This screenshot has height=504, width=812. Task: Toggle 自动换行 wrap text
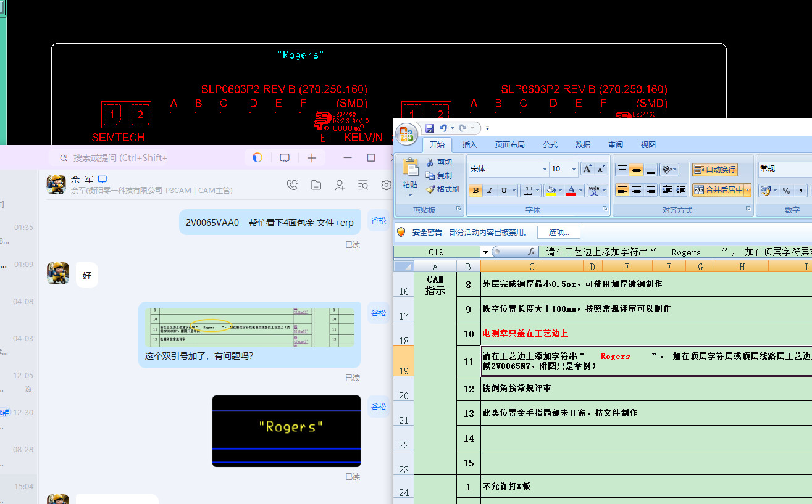coord(715,169)
